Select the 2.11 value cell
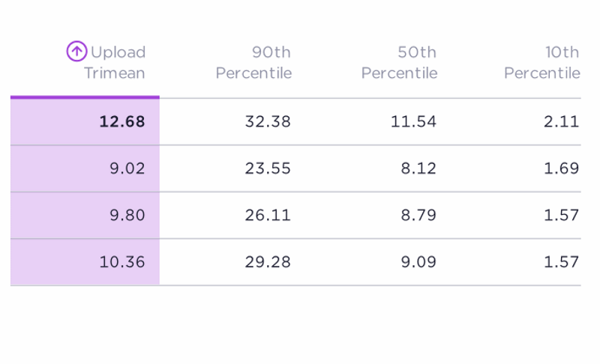 click(x=562, y=121)
